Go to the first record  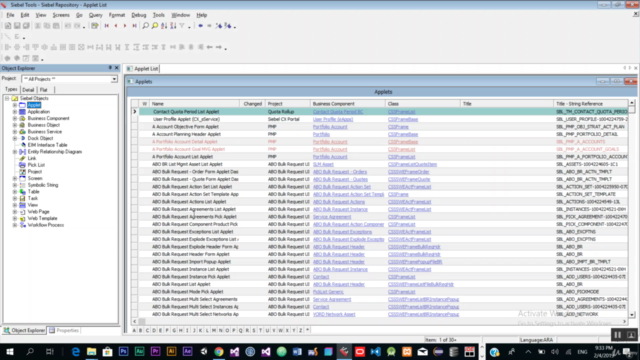click(x=107, y=26)
